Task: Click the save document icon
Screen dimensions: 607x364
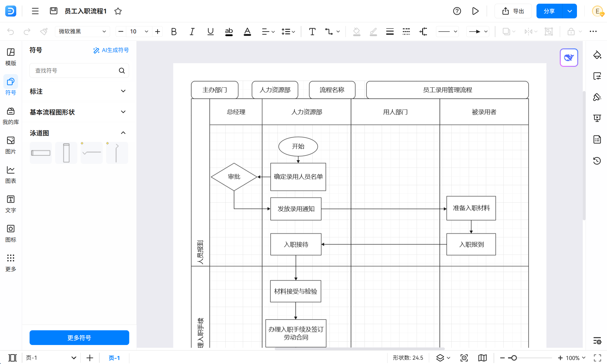Action: click(x=54, y=11)
